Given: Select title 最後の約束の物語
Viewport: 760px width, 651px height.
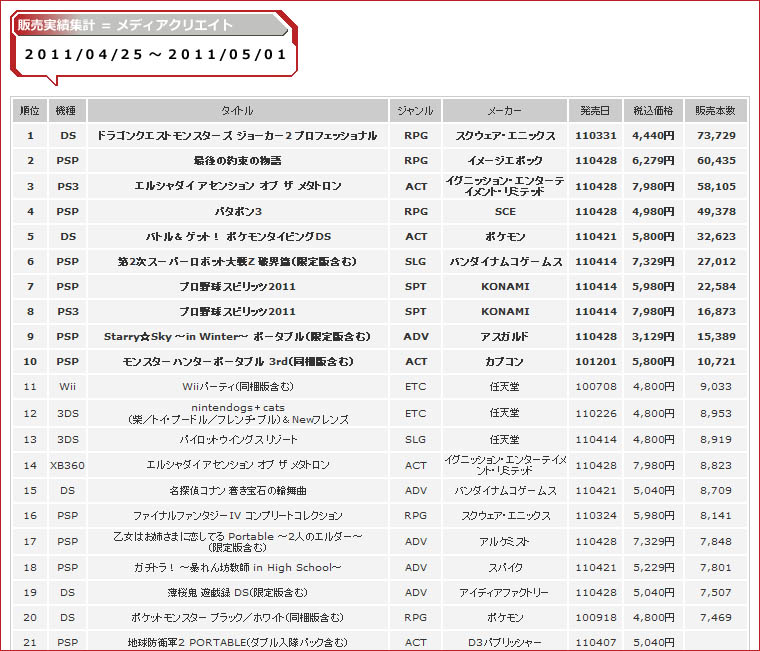Looking at the screenshot, I should pyautogui.click(x=238, y=160).
